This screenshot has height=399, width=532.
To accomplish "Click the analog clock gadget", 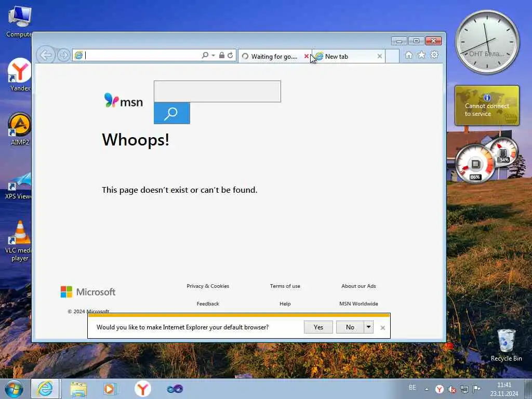I will (x=487, y=42).
